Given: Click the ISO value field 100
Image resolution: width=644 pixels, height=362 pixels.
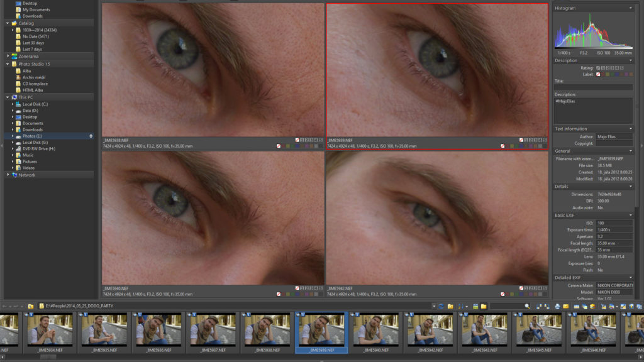Looking at the screenshot, I should tap(614, 223).
